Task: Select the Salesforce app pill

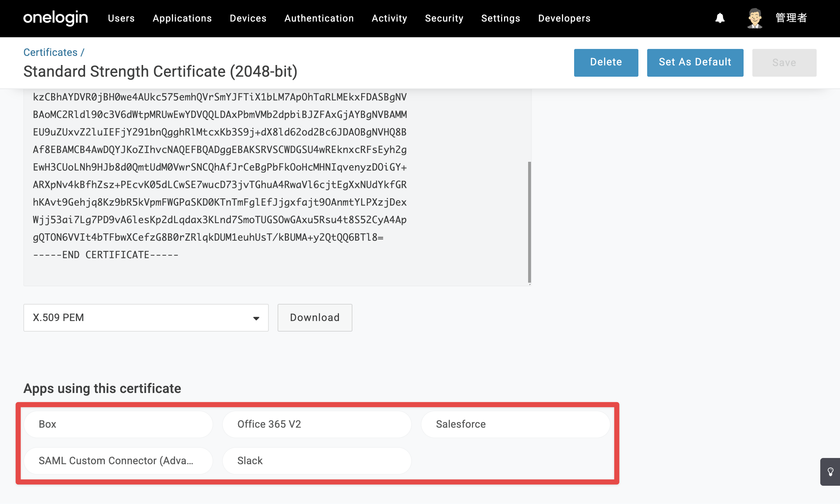Action: tap(516, 424)
